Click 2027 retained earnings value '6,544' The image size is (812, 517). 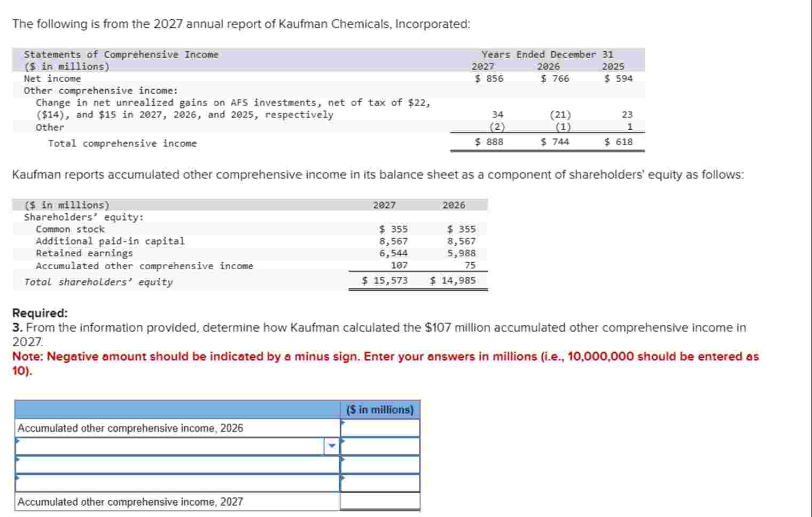click(x=394, y=254)
